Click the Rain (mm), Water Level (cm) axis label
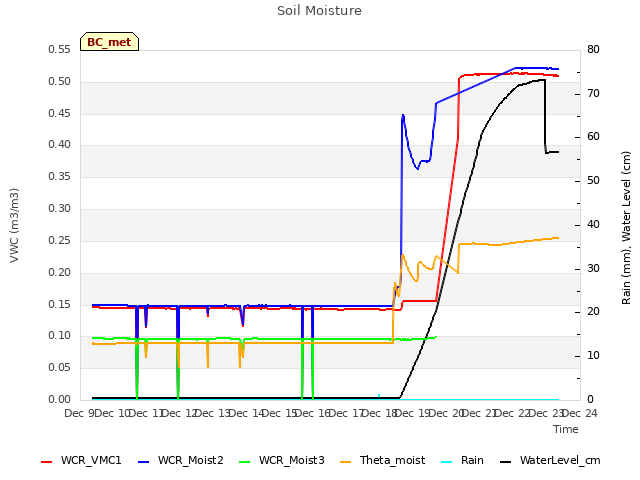Viewport: 640px width, 480px height. [627, 228]
